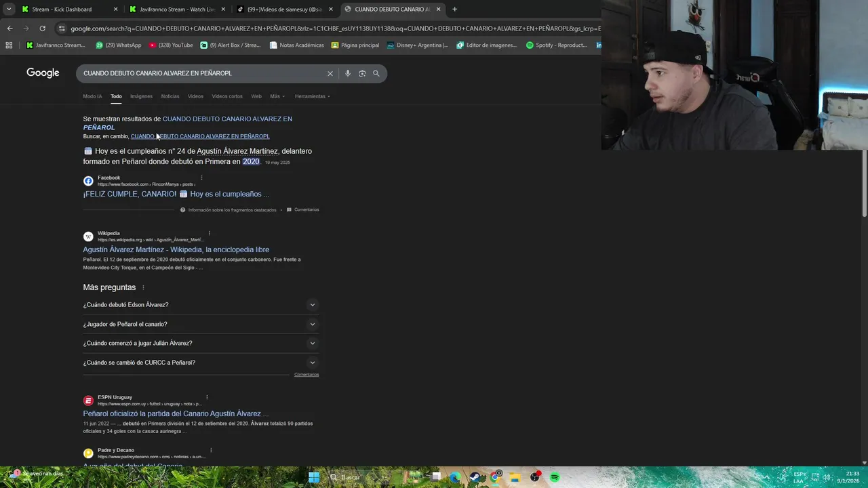Viewport: 868px width, 488px height.
Task: Open Steam from taskbar
Action: click(475, 477)
